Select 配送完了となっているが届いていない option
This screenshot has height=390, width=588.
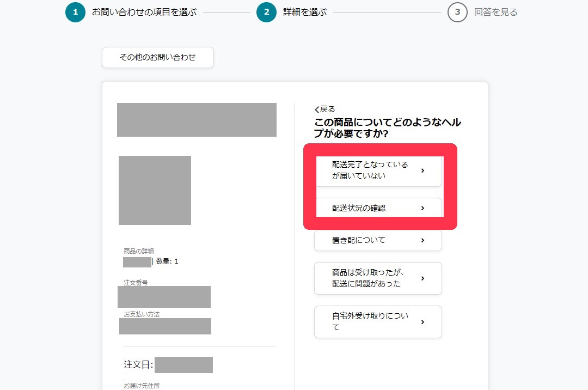[x=370, y=170]
